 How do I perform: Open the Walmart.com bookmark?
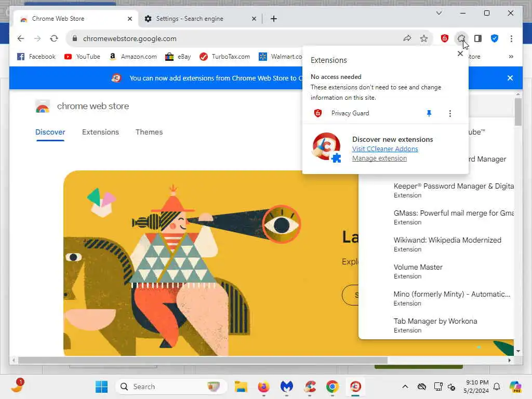280,57
